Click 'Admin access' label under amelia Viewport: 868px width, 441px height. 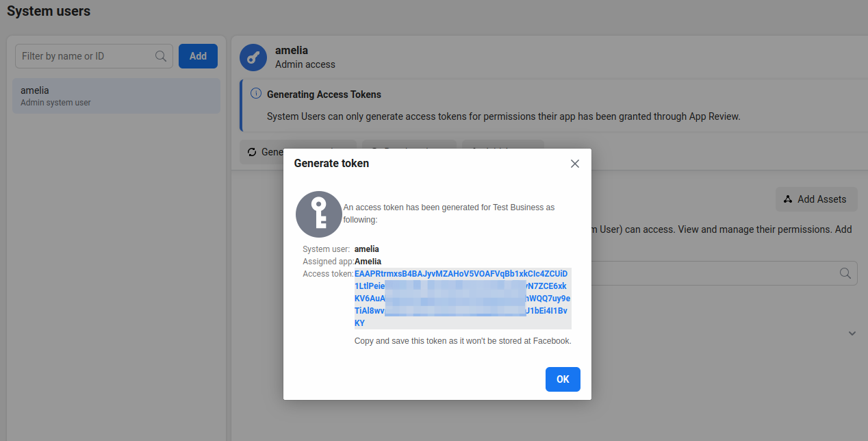point(305,64)
